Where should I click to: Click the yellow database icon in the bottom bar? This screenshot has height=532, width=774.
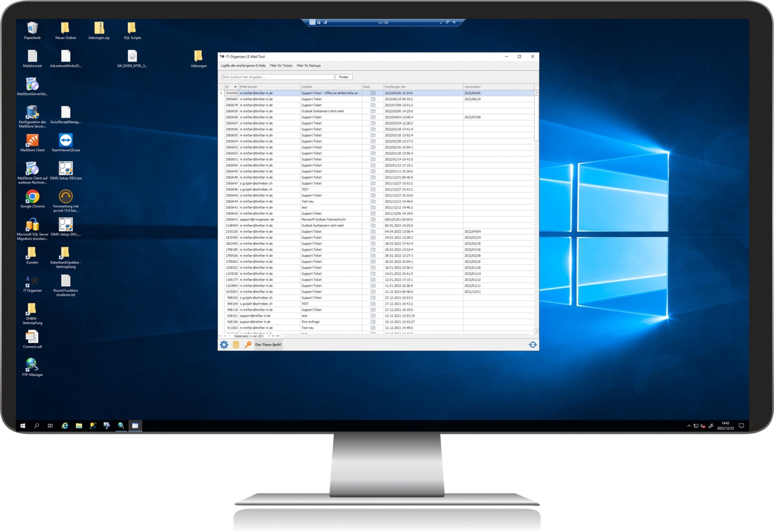(236, 345)
